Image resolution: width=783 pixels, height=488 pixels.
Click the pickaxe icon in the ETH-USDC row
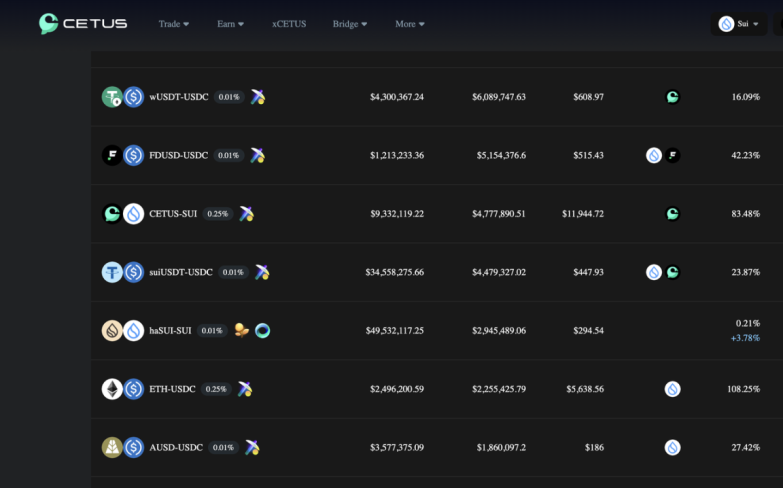click(245, 389)
